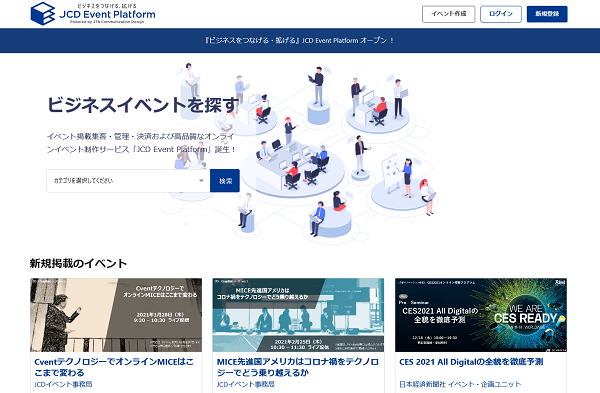Expand category list via dropdown arrow
The width and height of the screenshot is (600, 393).
tap(201, 181)
